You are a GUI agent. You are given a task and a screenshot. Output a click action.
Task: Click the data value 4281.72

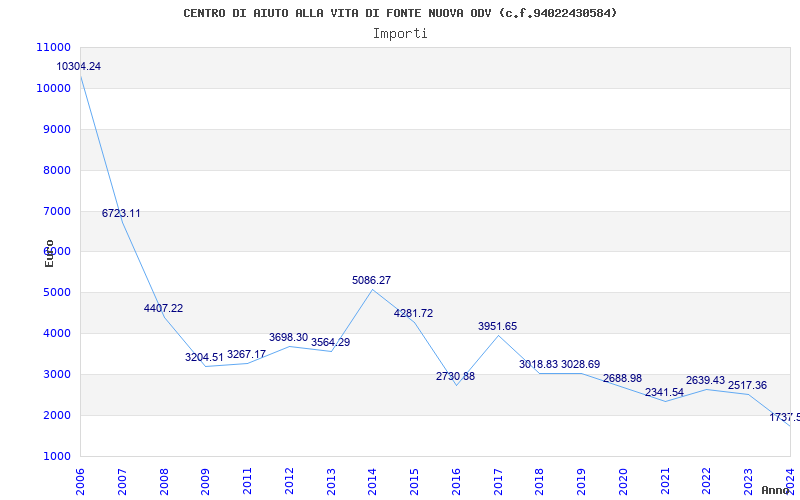[413, 313]
